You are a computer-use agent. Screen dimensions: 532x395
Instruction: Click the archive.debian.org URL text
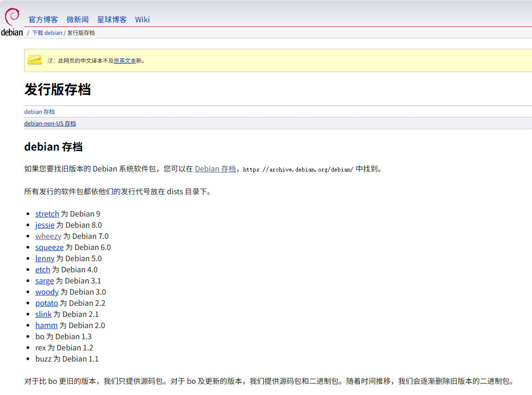tap(298, 170)
